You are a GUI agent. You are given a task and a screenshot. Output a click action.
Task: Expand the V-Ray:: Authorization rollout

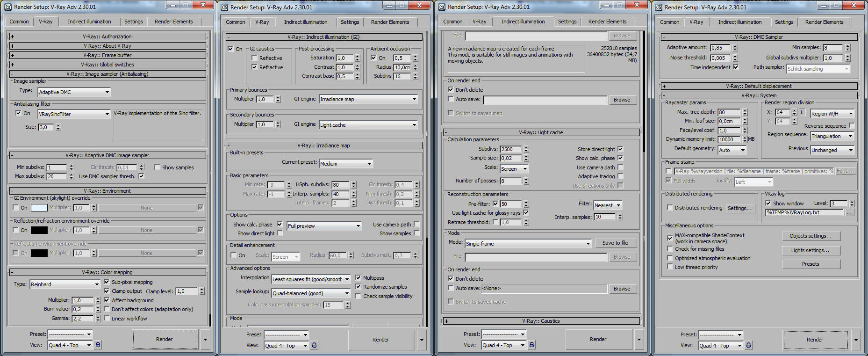[108, 36]
